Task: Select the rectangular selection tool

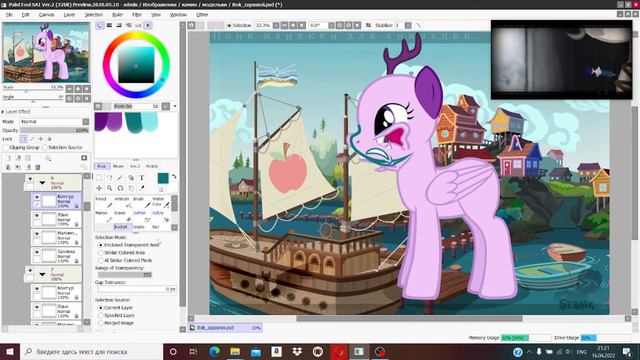Action: pos(99,178)
